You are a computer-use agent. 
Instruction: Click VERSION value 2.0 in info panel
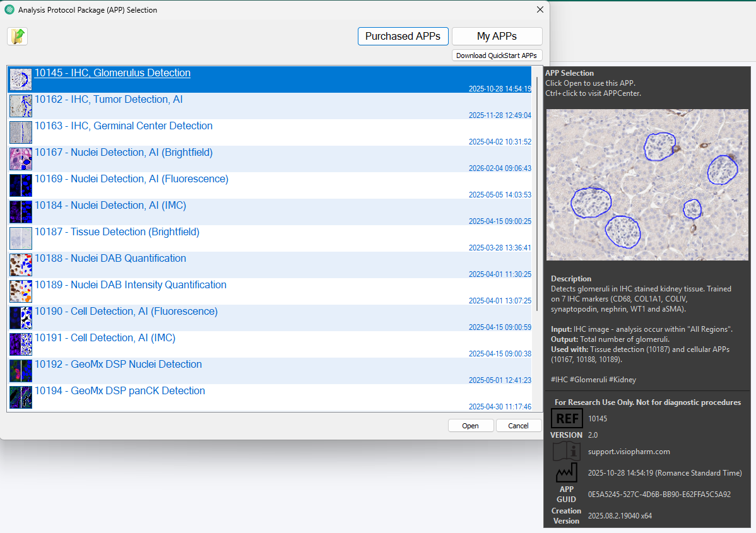(x=593, y=435)
